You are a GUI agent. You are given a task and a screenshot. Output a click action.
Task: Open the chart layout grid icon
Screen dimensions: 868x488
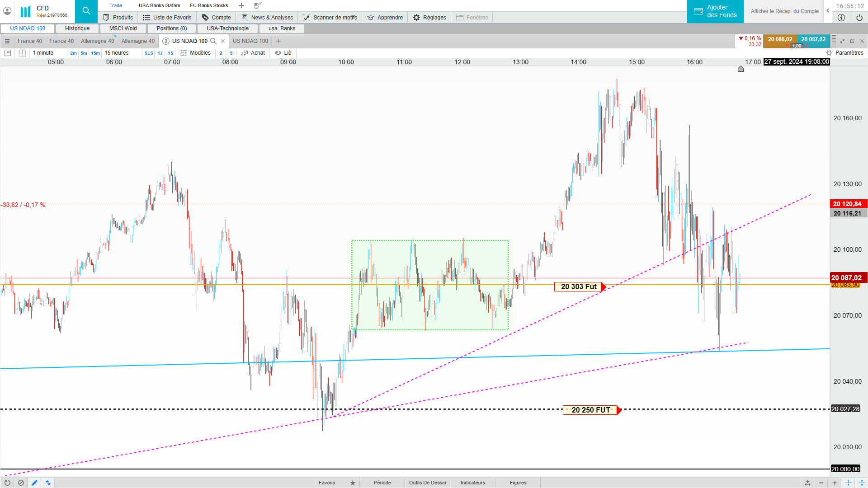click(22, 53)
